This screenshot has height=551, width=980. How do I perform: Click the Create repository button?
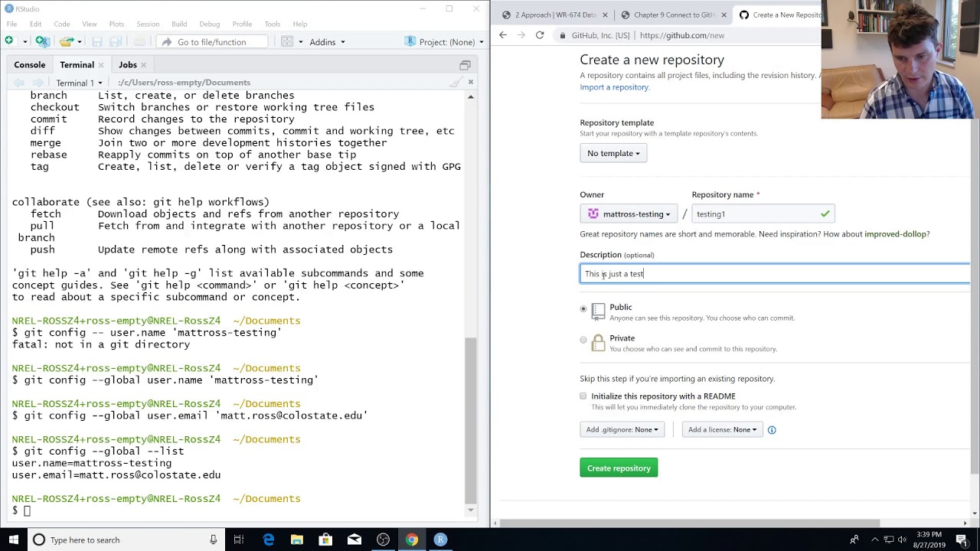pyautogui.click(x=619, y=468)
